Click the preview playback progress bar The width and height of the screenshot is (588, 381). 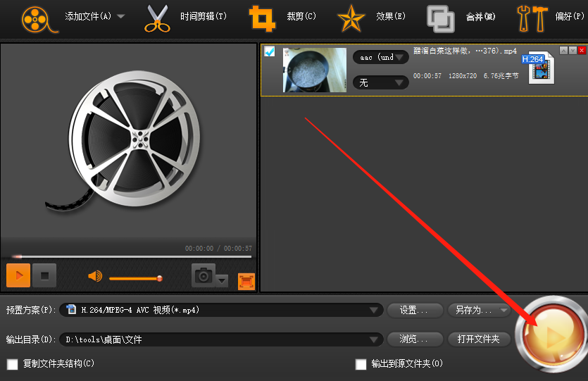(x=131, y=256)
